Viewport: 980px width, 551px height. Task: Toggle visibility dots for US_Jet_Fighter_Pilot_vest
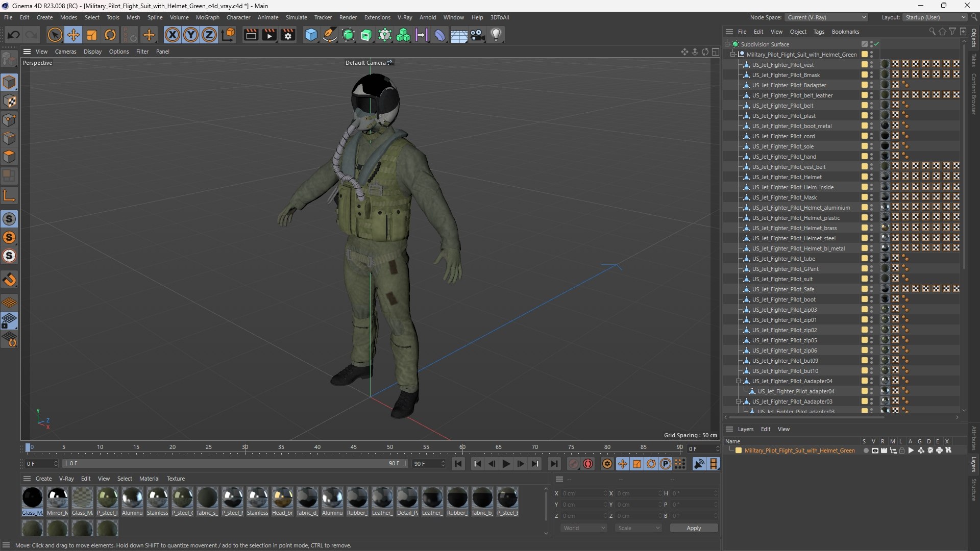[872, 65]
